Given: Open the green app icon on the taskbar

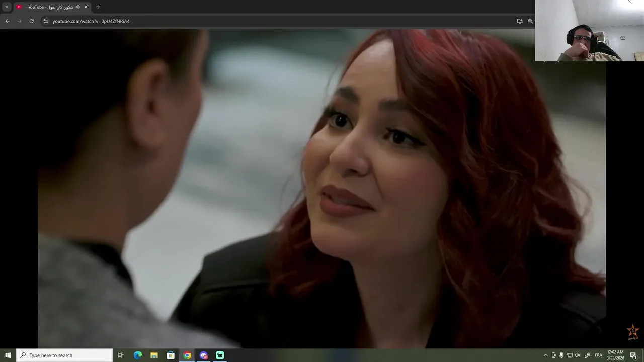Looking at the screenshot, I should point(220,355).
